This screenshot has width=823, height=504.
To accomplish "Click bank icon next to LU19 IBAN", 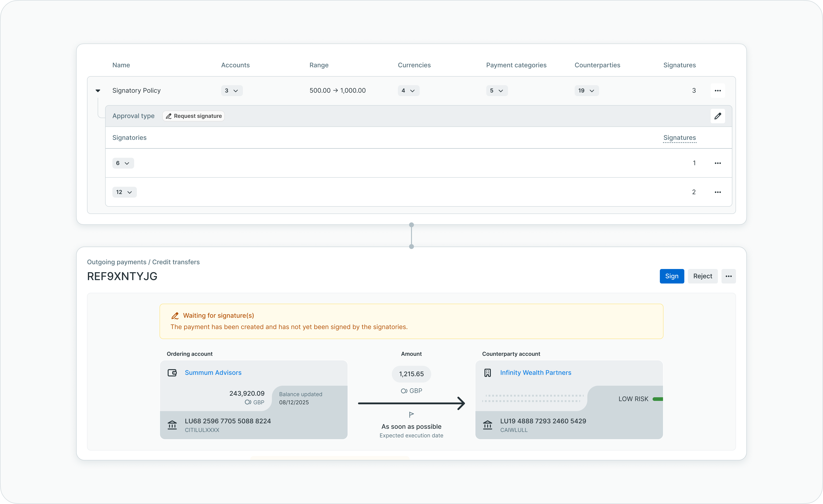I will [488, 425].
